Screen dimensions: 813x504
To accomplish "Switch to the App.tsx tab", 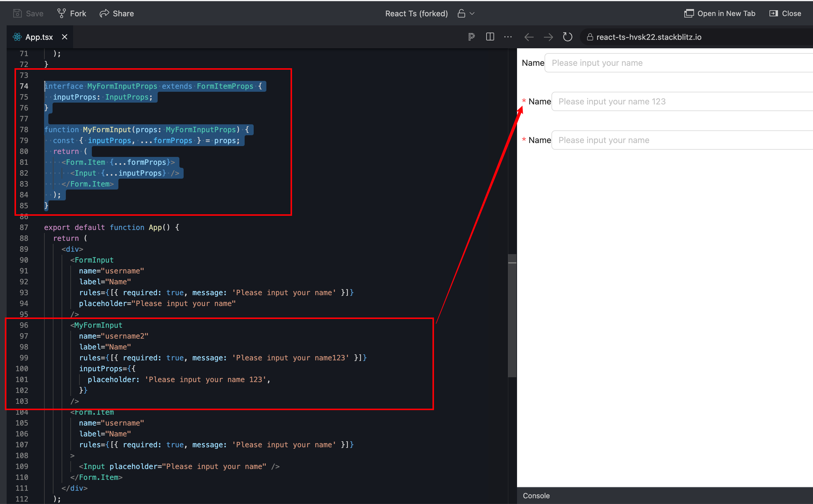I will click(x=39, y=37).
